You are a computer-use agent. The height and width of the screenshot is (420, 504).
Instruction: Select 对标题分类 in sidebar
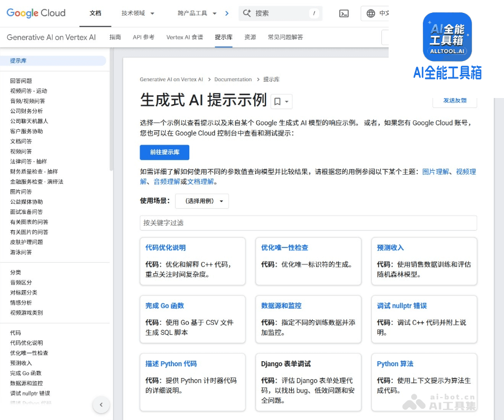(24, 292)
